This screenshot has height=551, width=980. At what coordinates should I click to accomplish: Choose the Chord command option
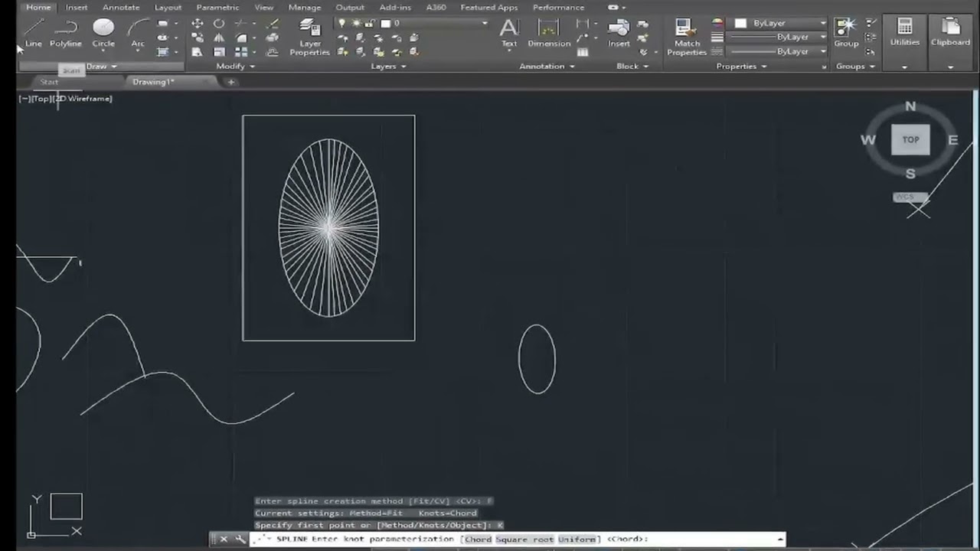point(478,540)
